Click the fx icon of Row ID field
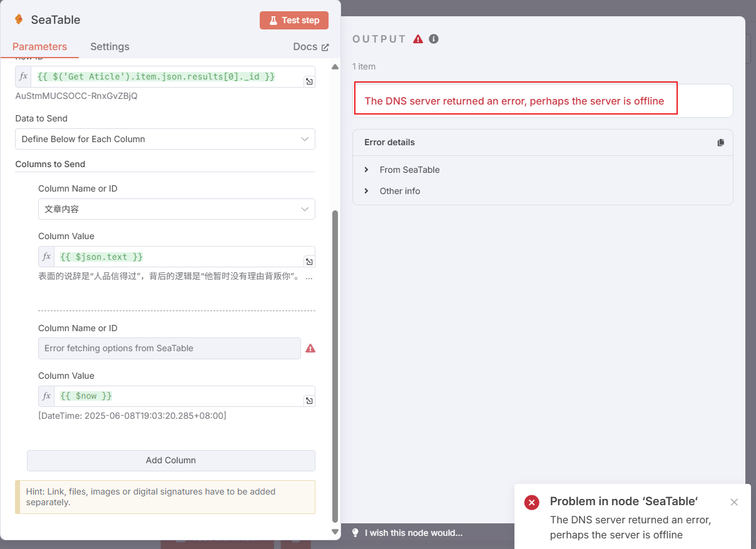This screenshot has height=549, width=756. tap(23, 76)
